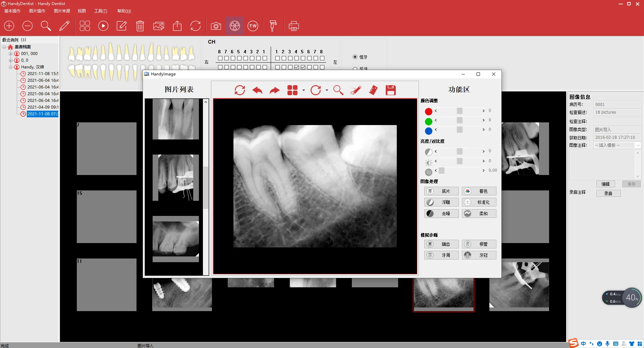This screenshot has width=644, height=348.
Task: Check upper left tooth 1 checkbox
Action: (277, 58)
